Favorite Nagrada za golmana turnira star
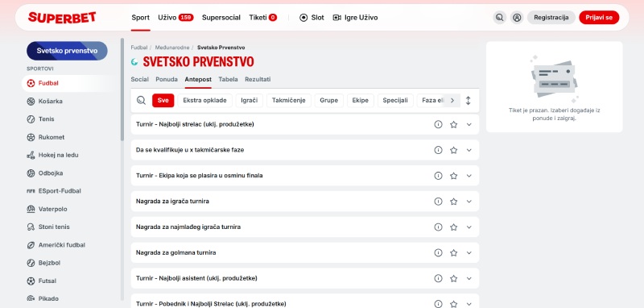The height and width of the screenshot is (308, 644). (x=453, y=252)
